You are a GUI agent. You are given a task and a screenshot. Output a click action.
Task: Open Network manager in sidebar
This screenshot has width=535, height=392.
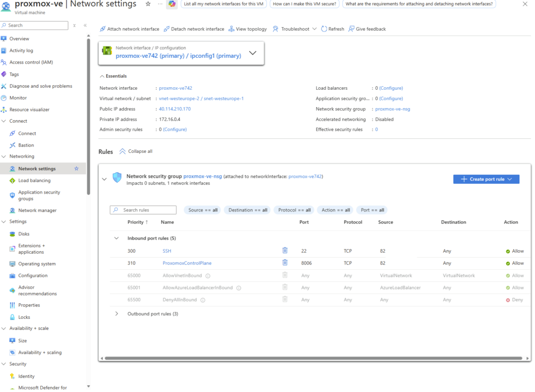pyautogui.click(x=37, y=210)
